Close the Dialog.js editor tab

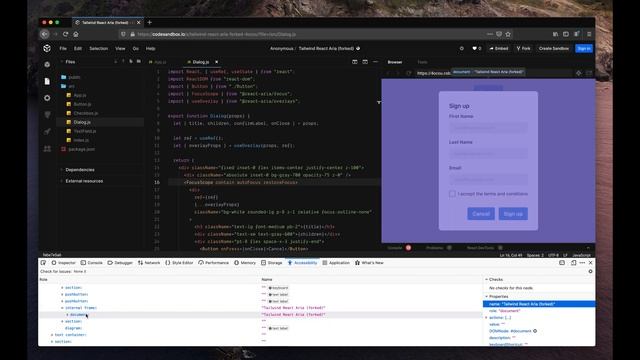(216, 62)
